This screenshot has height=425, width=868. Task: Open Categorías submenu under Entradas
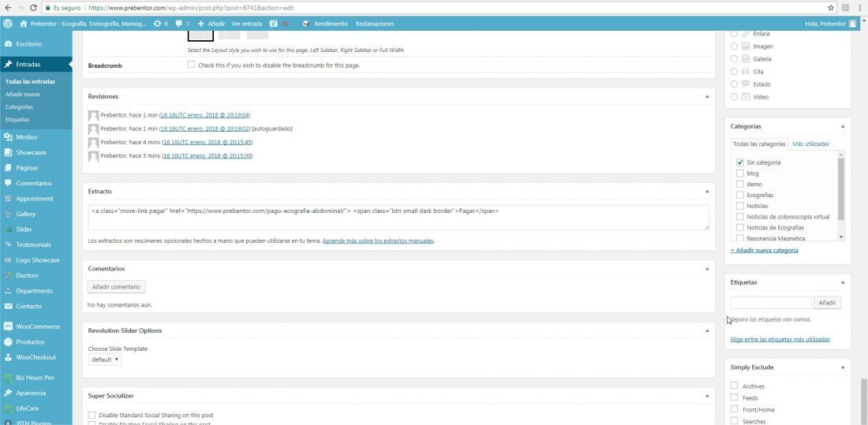(x=19, y=106)
